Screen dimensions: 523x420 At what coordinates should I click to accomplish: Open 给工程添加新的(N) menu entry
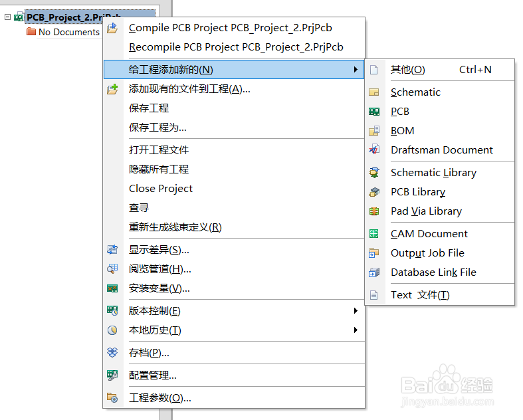pos(234,69)
